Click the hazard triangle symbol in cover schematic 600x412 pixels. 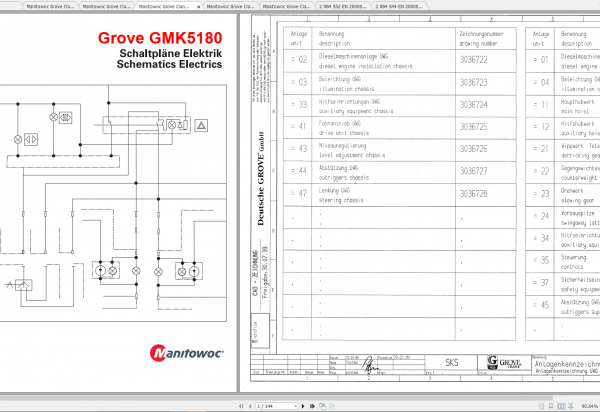tap(201, 125)
